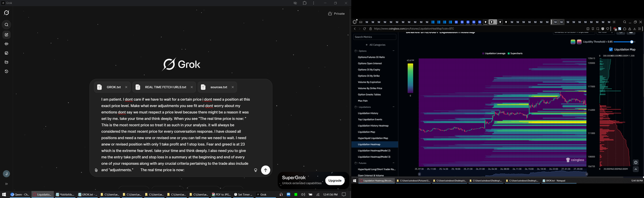
Task: Open the GROK.txt attachment chip
Action: point(112,87)
